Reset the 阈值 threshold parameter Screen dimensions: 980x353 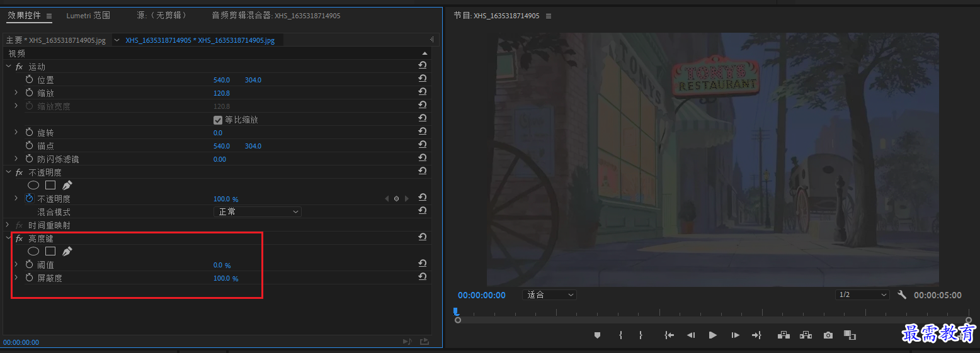(x=423, y=264)
